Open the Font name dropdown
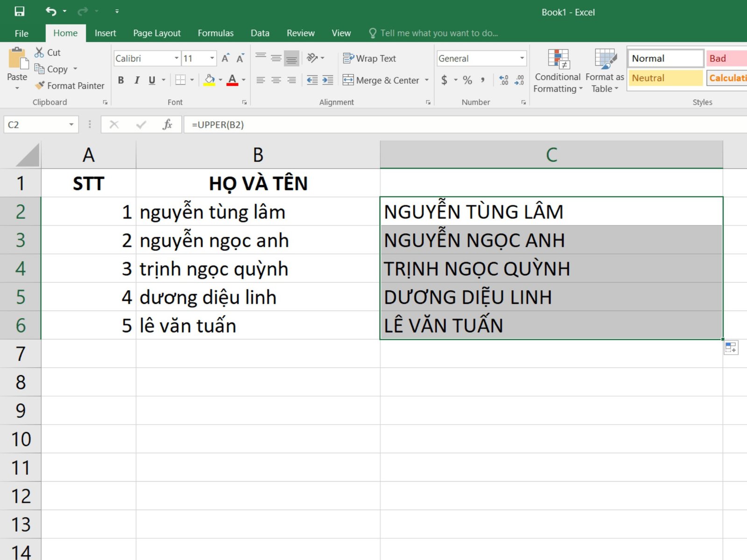Image resolution: width=747 pixels, height=560 pixels. 176,58
